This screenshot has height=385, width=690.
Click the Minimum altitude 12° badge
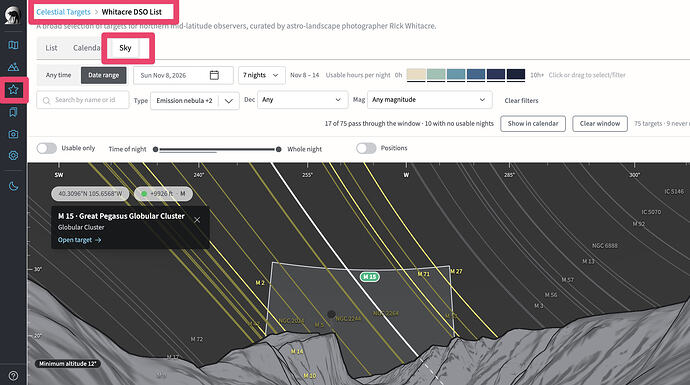(68, 364)
